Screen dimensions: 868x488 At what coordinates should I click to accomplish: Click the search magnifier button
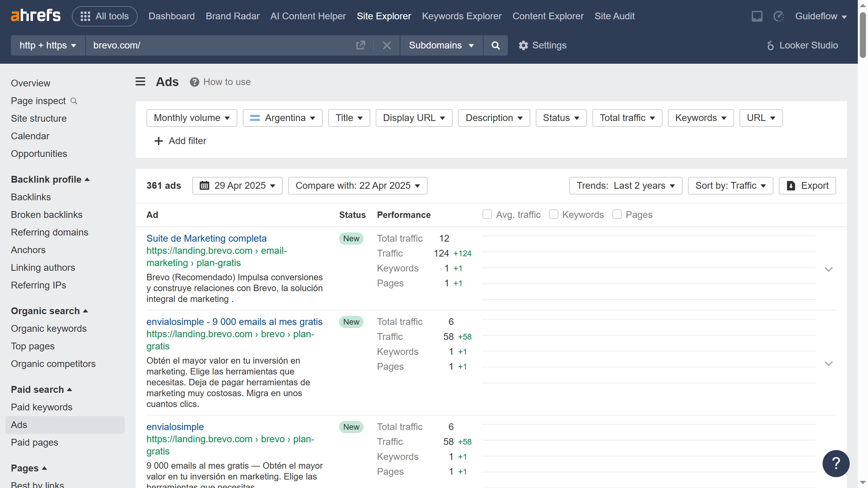point(495,45)
